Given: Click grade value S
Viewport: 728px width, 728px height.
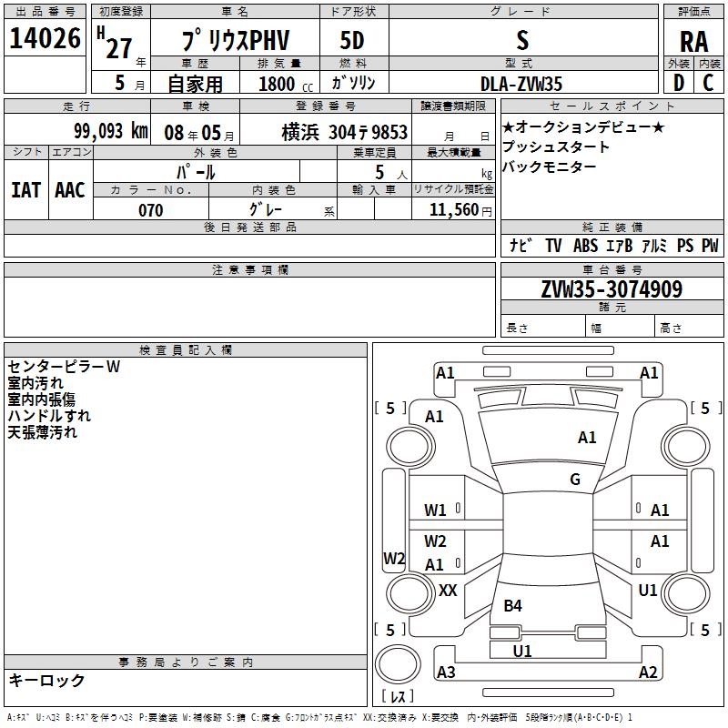Looking at the screenshot, I should coord(522,41).
